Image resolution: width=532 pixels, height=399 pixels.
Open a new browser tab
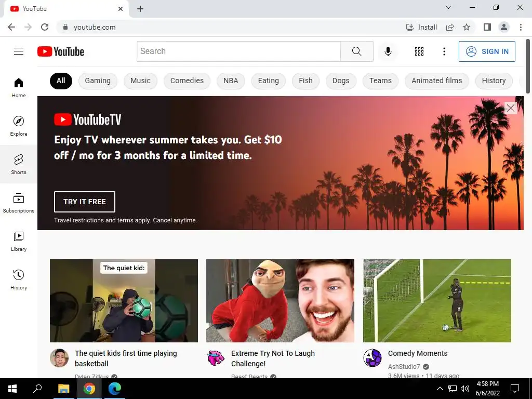(140, 9)
